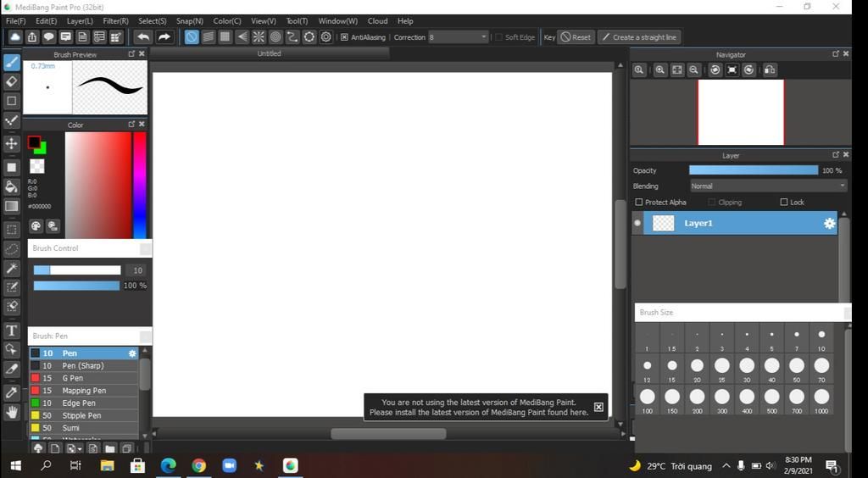Toggle the Clipping checkbox
The width and height of the screenshot is (868, 478).
point(712,203)
